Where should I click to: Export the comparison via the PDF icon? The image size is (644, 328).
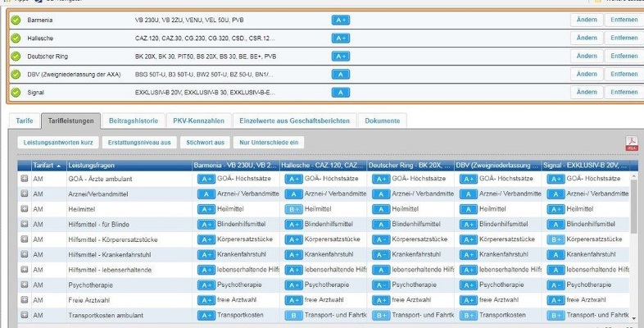pyautogui.click(x=632, y=143)
